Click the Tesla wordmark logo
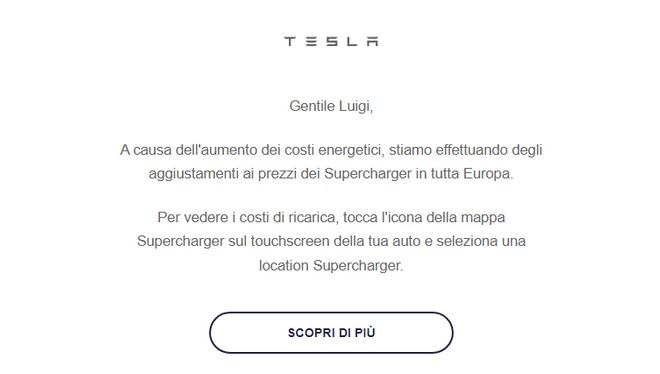The height and width of the screenshot is (374, 660). [331, 41]
